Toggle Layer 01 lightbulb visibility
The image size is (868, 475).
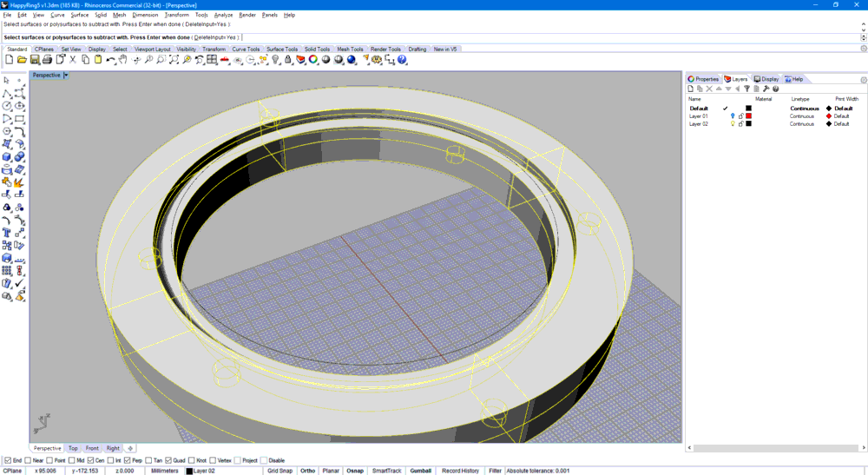click(733, 115)
